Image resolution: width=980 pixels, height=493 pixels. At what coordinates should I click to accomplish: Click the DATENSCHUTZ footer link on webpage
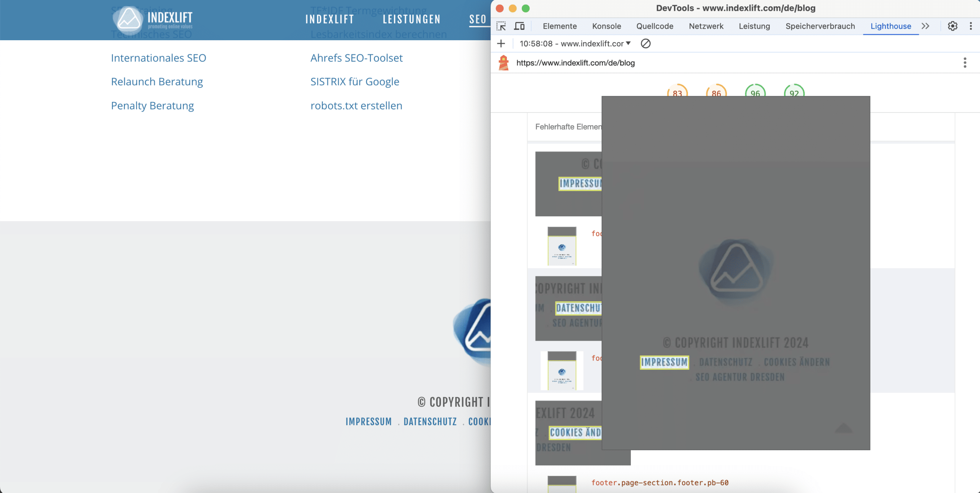[430, 421]
